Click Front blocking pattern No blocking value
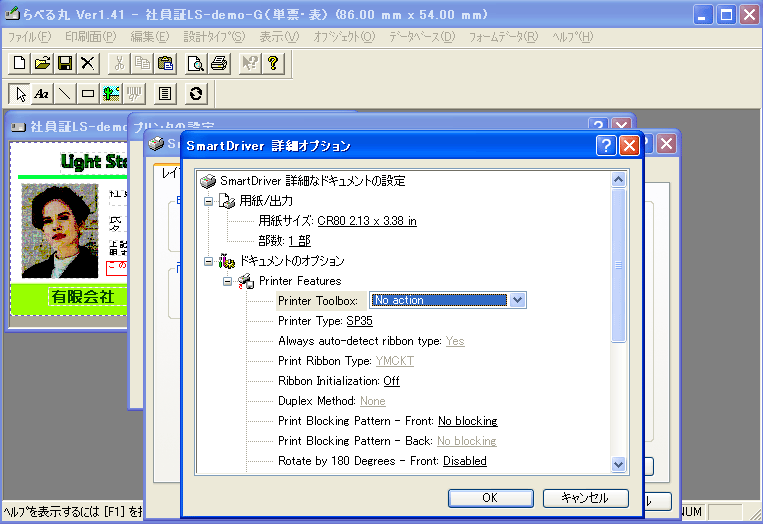The width and height of the screenshot is (763, 524). point(468,421)
